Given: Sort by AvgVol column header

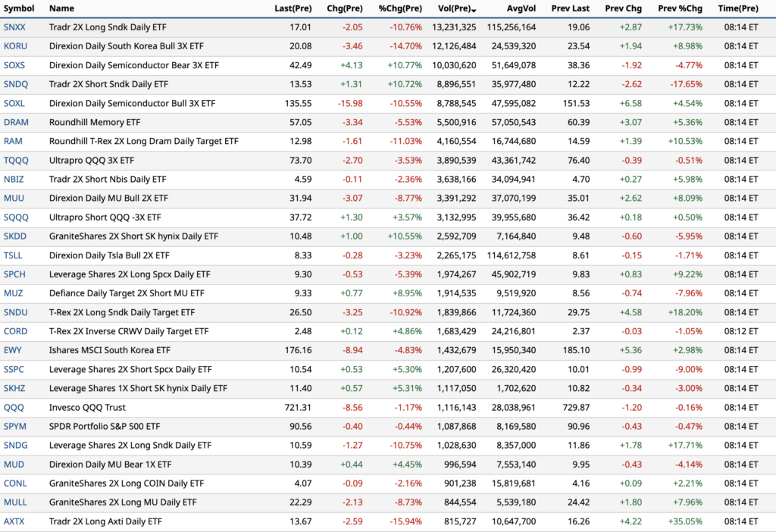Looking at the screenshot, I should point(521,8).
